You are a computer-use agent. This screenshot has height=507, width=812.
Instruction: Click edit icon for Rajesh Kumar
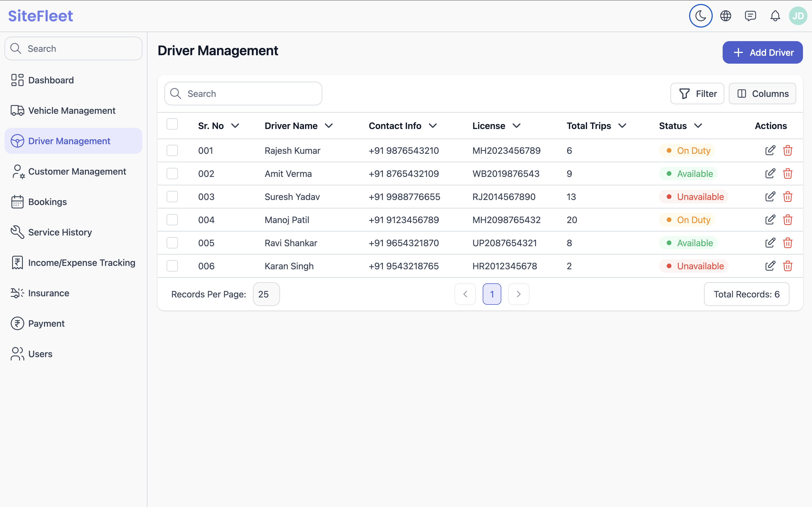click(770, 151)
